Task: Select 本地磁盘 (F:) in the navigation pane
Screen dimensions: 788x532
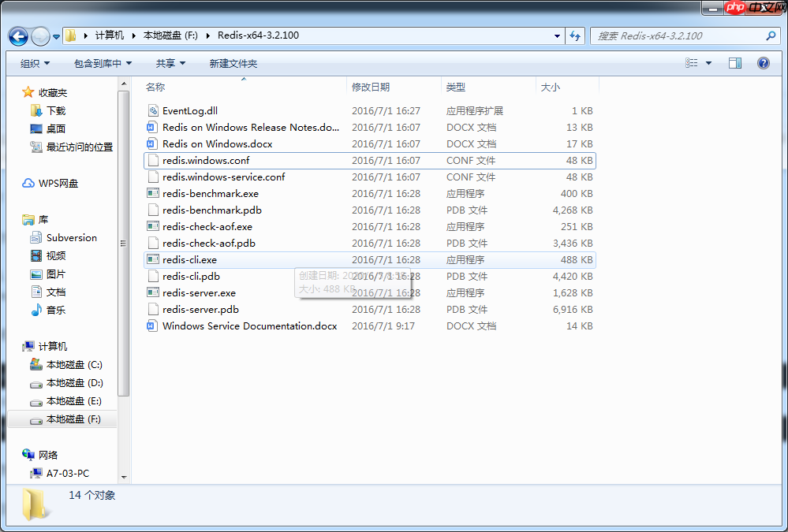Action: coord(62,419)
